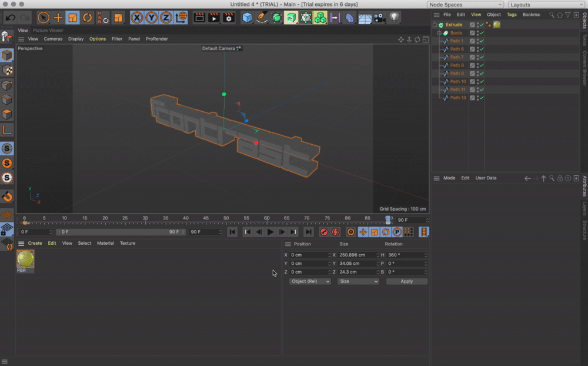Click the Camera object icon
Viewport: 588px width, 366px height.
[379, 18]
